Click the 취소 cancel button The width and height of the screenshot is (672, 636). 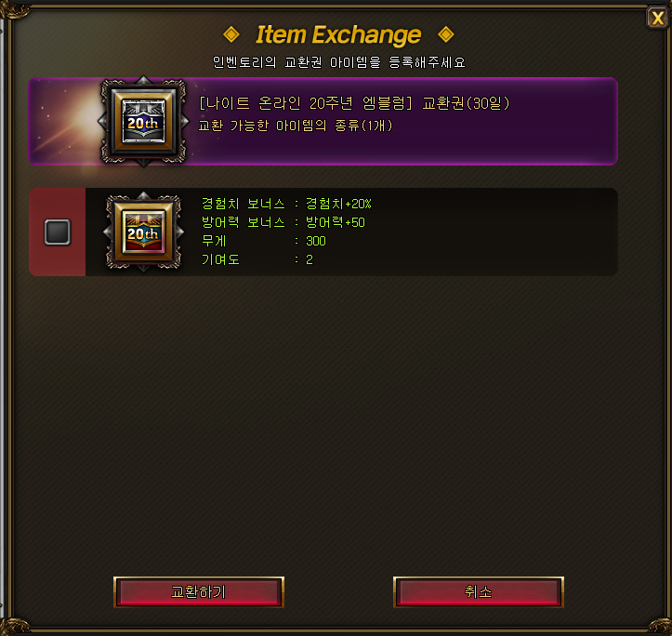tap(479, 591)
